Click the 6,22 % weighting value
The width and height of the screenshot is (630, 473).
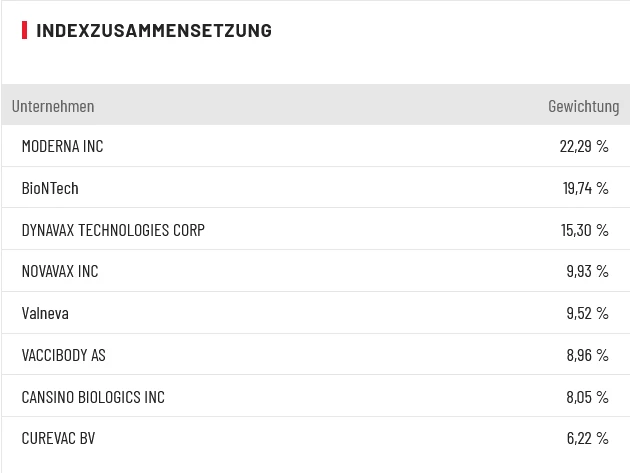click(x=587, y=438)
